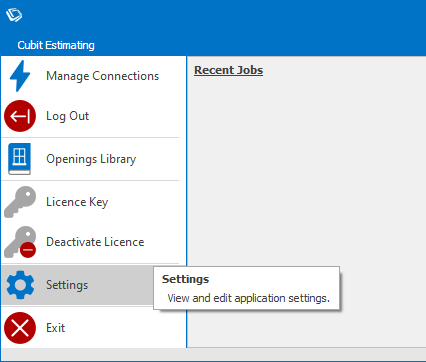Viewport: 426px width, 362px height.
Task: Click the Cubit logo in title bar
Action: tap(14, 15)
